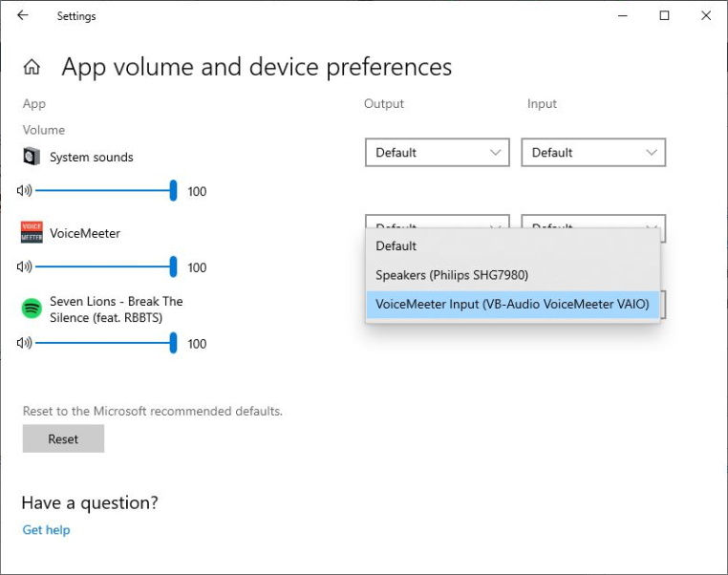Viewport: 728px width, 575px height.
Task: Adjust the VoiceMeeter volume slider
Action: tap(106, 266)
